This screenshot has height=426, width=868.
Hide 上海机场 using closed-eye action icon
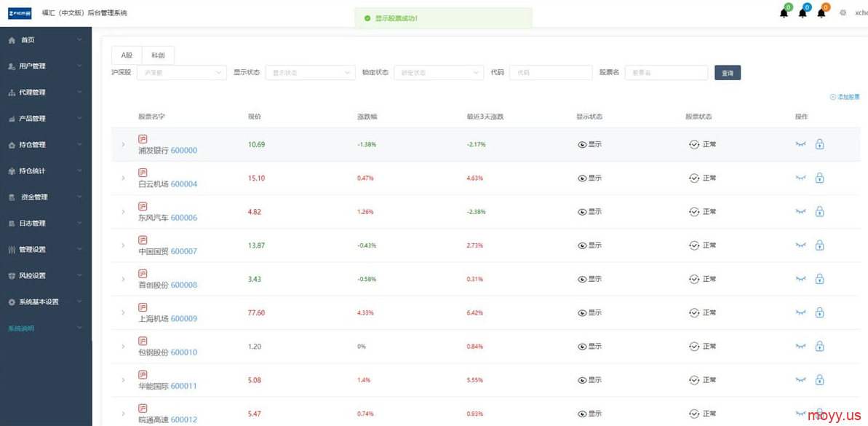tap(800, 313)
